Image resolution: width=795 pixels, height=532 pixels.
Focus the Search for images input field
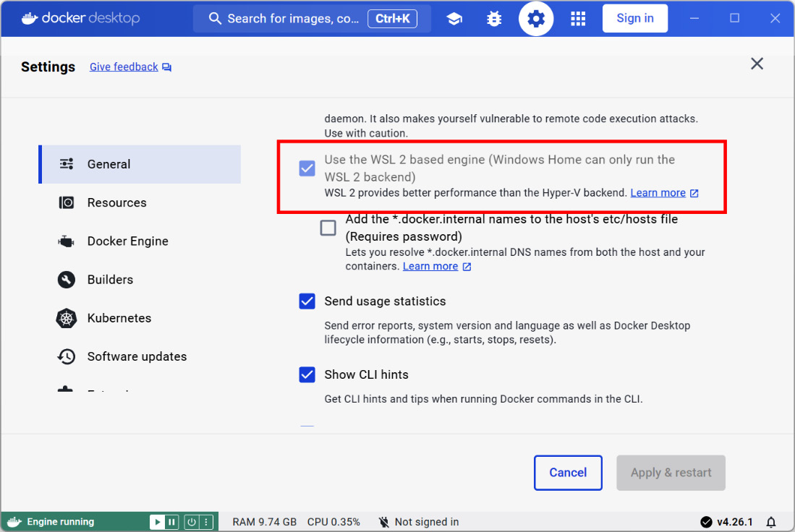click(312, 19)
